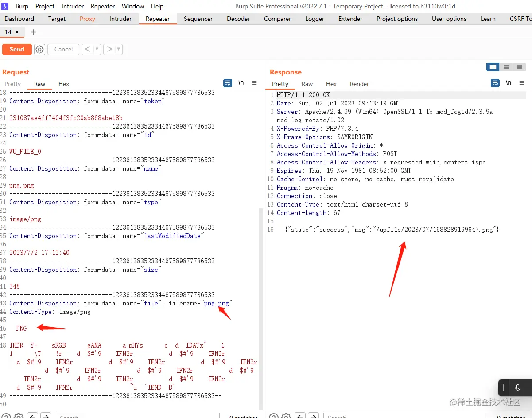Expand the back history dropdown arrow
532x418 pixels.
point(97,49)
